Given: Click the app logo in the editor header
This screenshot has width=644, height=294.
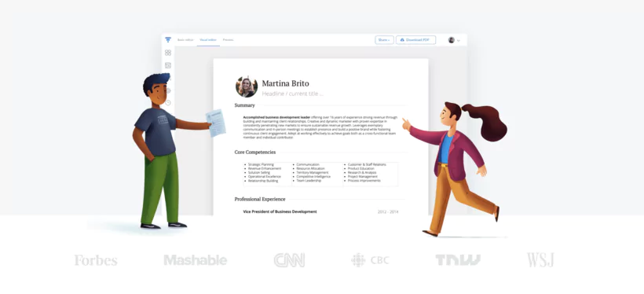Looking at the screenshot, I should pos(168,40).
